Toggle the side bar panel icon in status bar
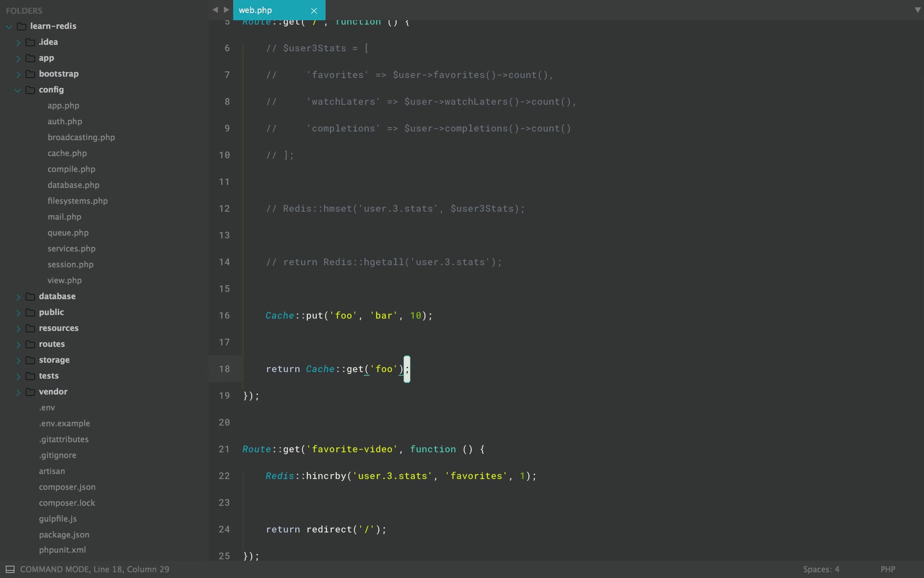The width and height of the screenshot is (924, 578). pos(10,569)
